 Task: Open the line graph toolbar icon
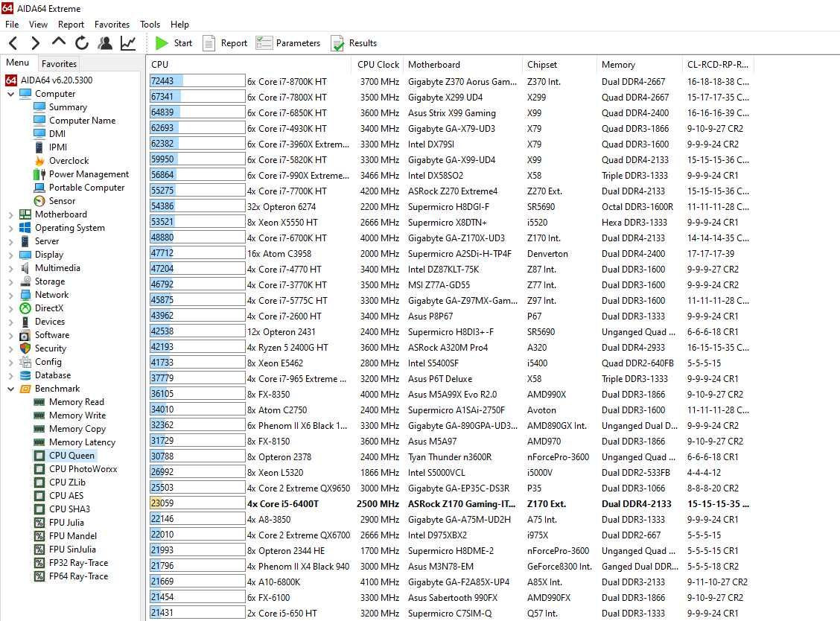pos(128,43)
